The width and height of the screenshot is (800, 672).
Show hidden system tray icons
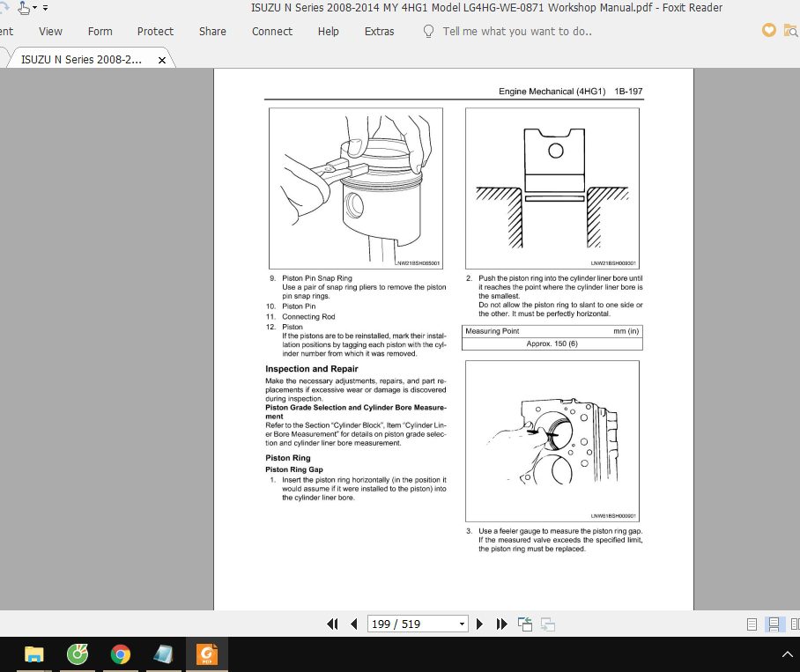[788, 654]
